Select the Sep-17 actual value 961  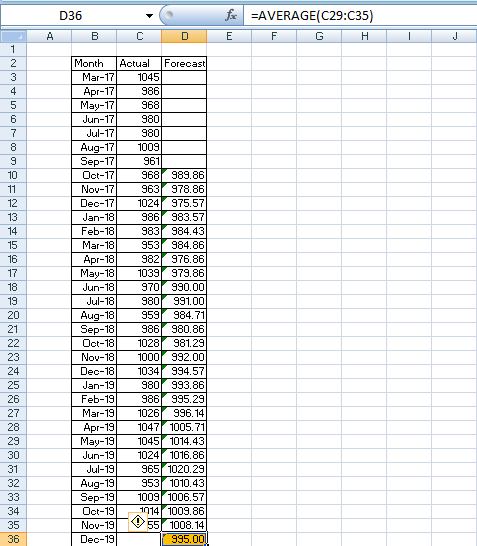[x=139, y=161]
